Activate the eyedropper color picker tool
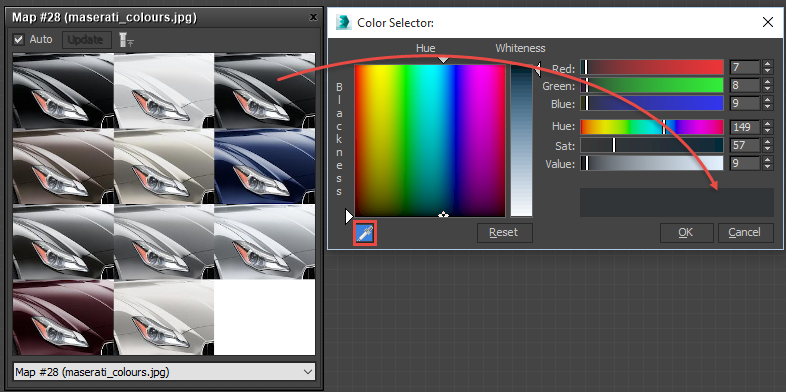The image size is (786, 392). pyautogui.click(x=365, y=234)
